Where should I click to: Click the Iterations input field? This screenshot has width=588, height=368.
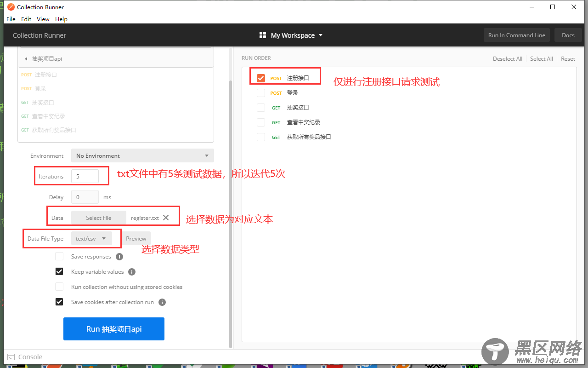point(85,176)
